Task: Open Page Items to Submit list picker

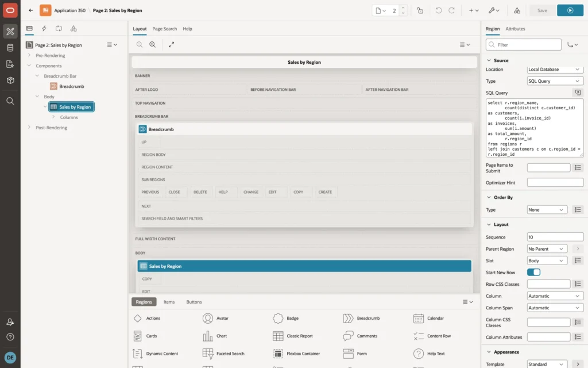Action: (x=578, y=167)
